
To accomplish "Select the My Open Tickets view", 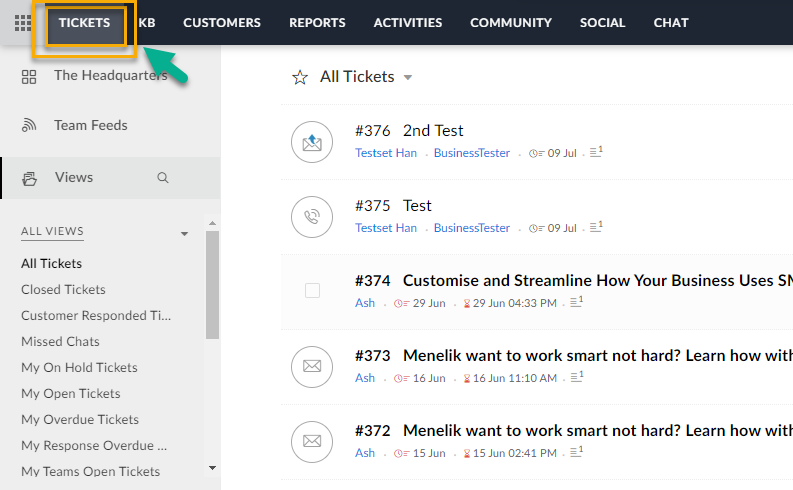I will [x=71, y=393].
